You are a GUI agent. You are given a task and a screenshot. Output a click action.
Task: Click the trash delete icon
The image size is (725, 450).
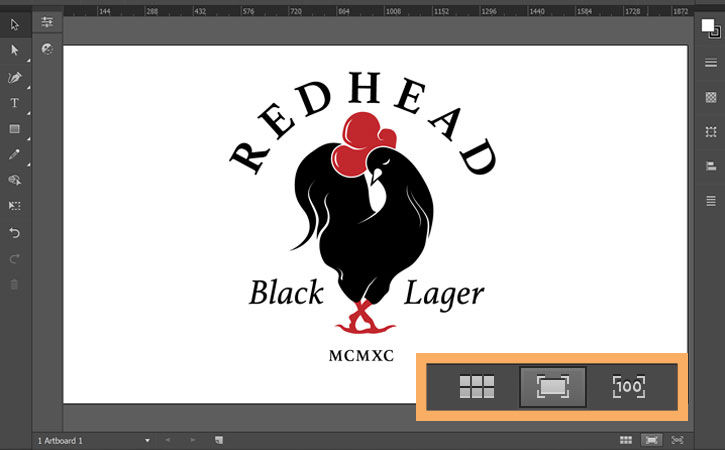point(14,284)
